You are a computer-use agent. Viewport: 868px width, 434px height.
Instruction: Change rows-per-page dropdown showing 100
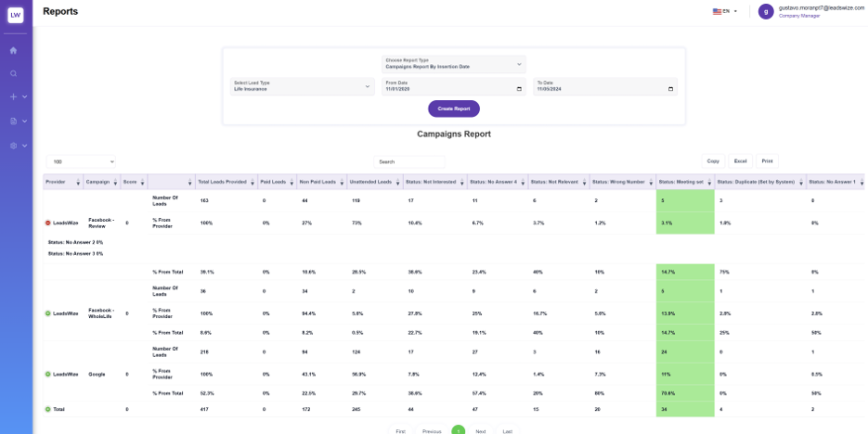(x=83, y=161)
